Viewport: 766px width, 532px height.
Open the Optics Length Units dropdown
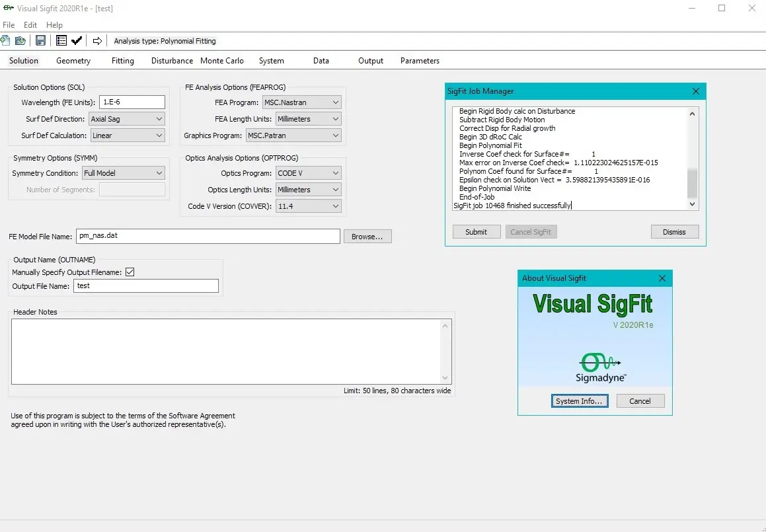[x=308, y=190]
